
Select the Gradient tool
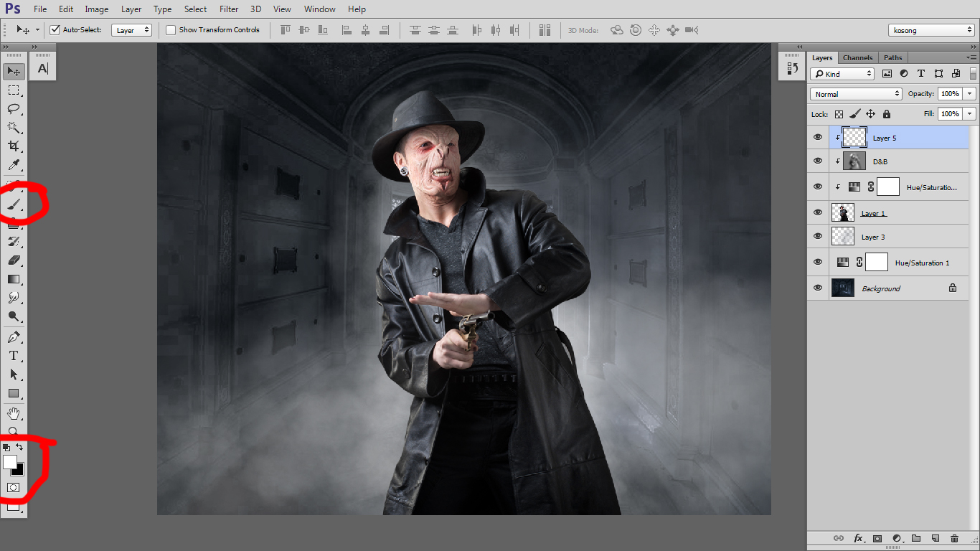point(14,279)
